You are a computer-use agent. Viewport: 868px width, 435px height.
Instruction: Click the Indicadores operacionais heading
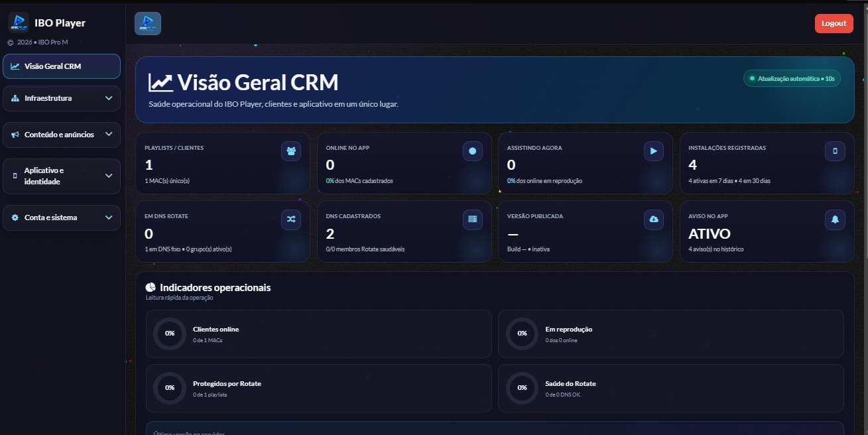[x=215, y=287]
